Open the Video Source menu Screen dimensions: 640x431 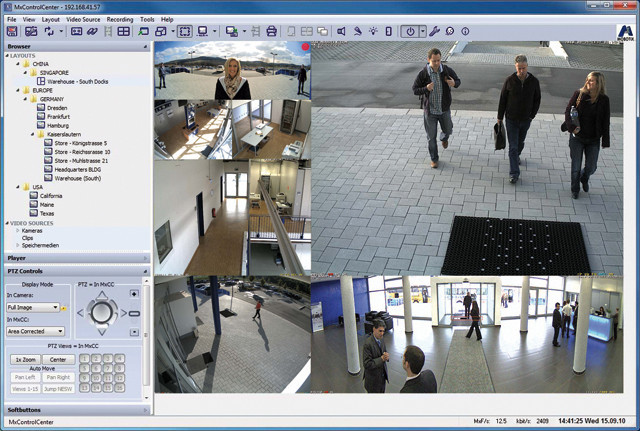click(x=85, y=19)
